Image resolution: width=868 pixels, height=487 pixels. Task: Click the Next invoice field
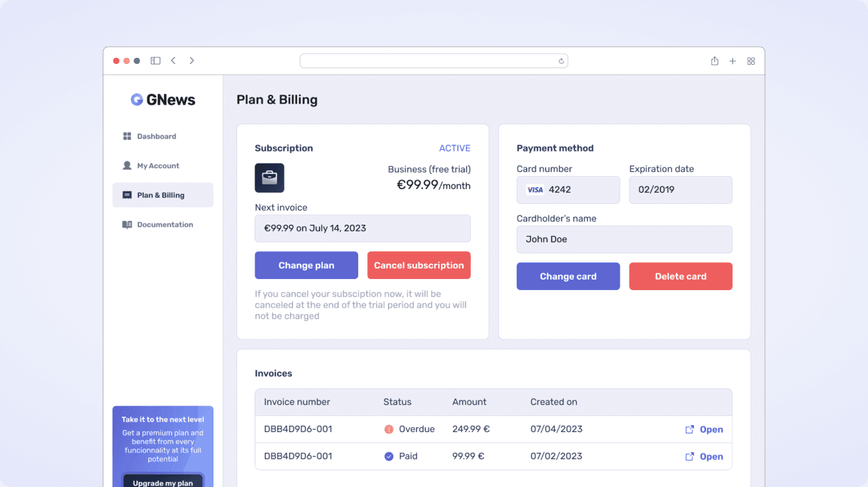click(362, 228)
